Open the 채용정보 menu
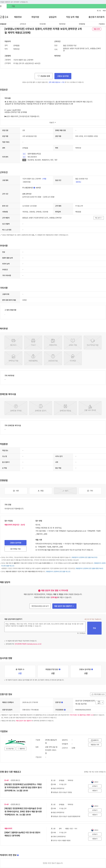Viewport: 106px width, 868px height. (18, 17)
